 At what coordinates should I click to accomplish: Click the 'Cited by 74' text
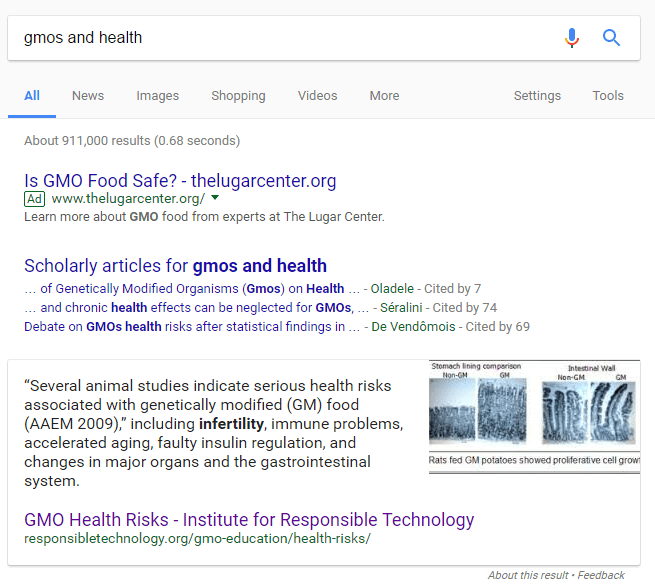coord(465,308)
